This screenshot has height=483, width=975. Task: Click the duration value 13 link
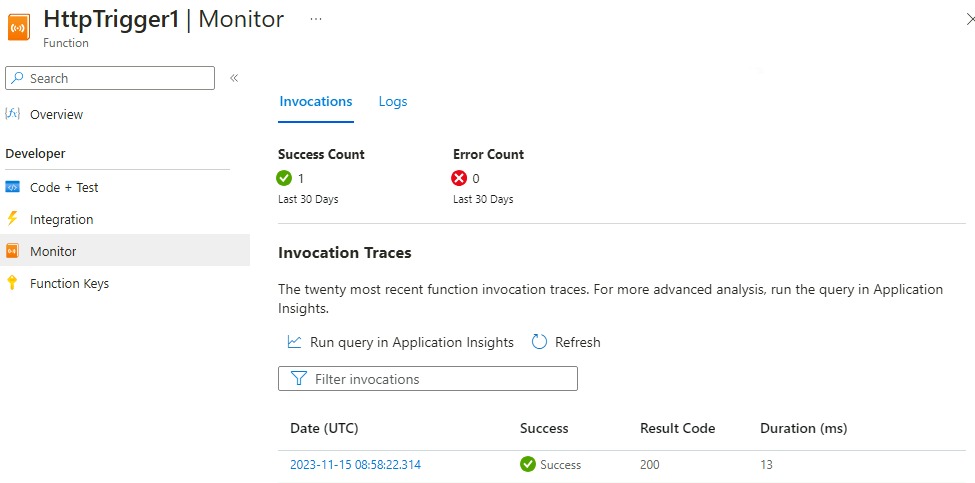point(766,465)
